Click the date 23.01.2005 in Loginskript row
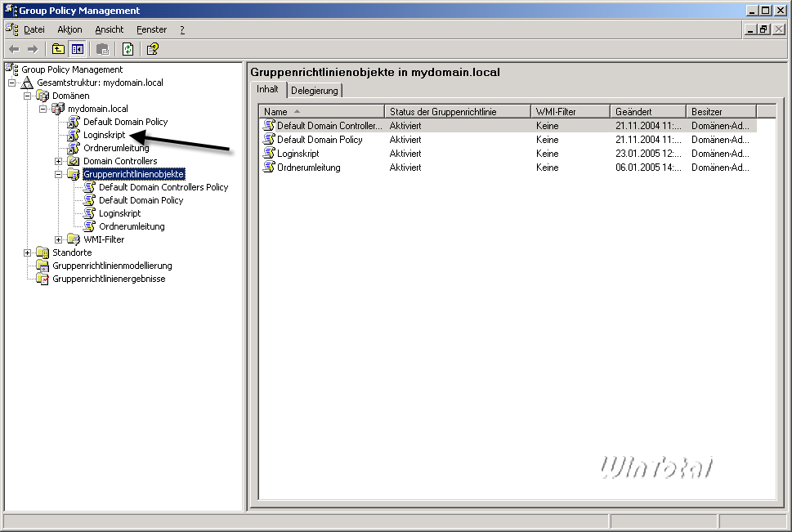 pos(648,153)
